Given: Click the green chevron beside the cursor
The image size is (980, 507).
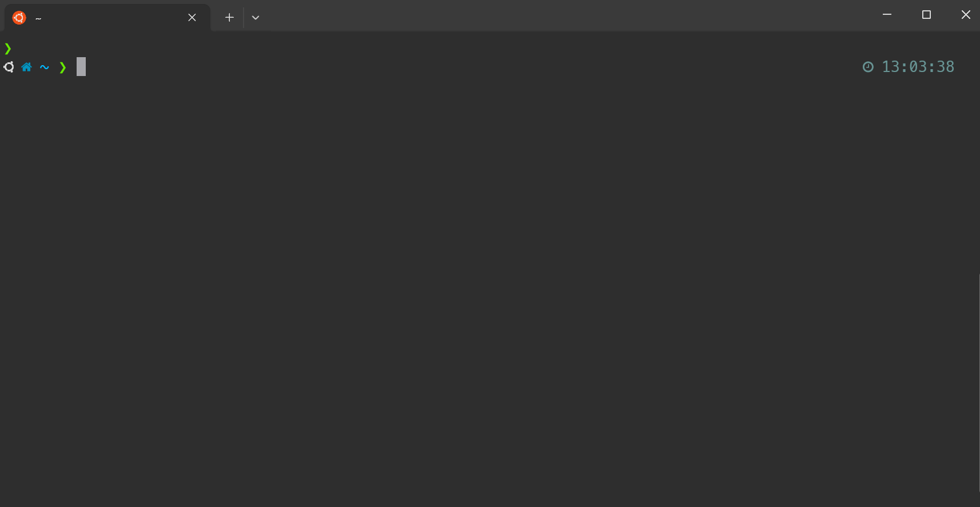Looking at the screenshot, I should [63, 67].
